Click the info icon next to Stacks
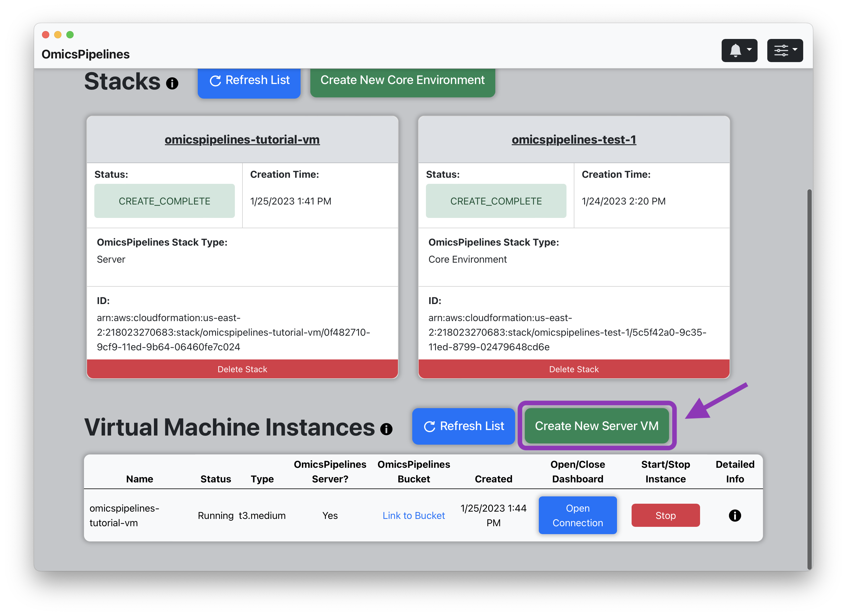The width and height of the screenshot is (847, 616). 172,83
